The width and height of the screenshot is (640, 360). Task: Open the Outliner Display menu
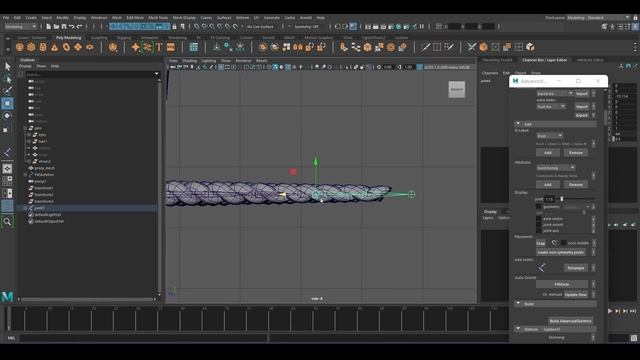point(25,66)
